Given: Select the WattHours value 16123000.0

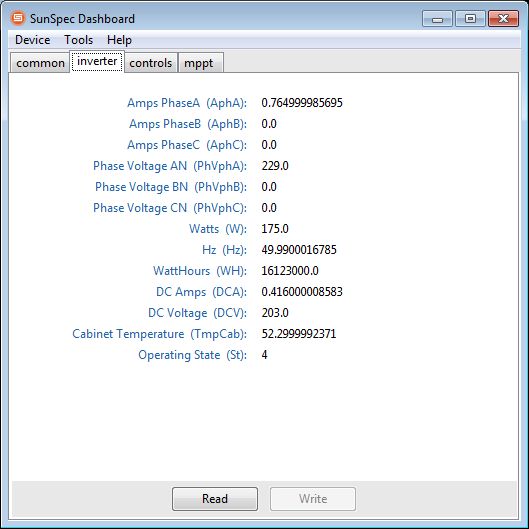Looking at the screenshot, I should coord(290,271).
